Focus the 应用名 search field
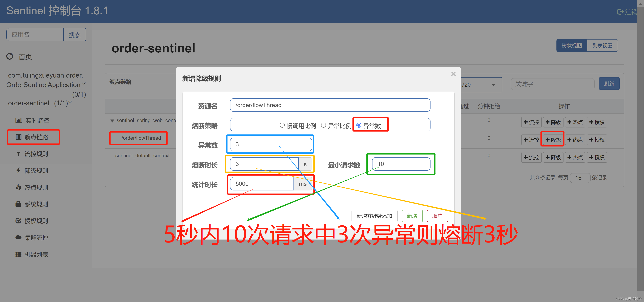The width and height of the screenshot is (644, 302). click(x=35, y=35)
